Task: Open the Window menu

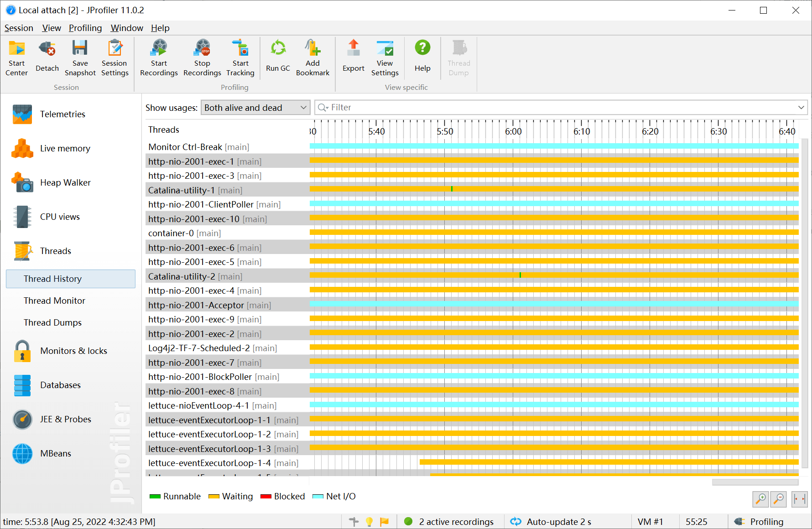Action: coord(127,28)
